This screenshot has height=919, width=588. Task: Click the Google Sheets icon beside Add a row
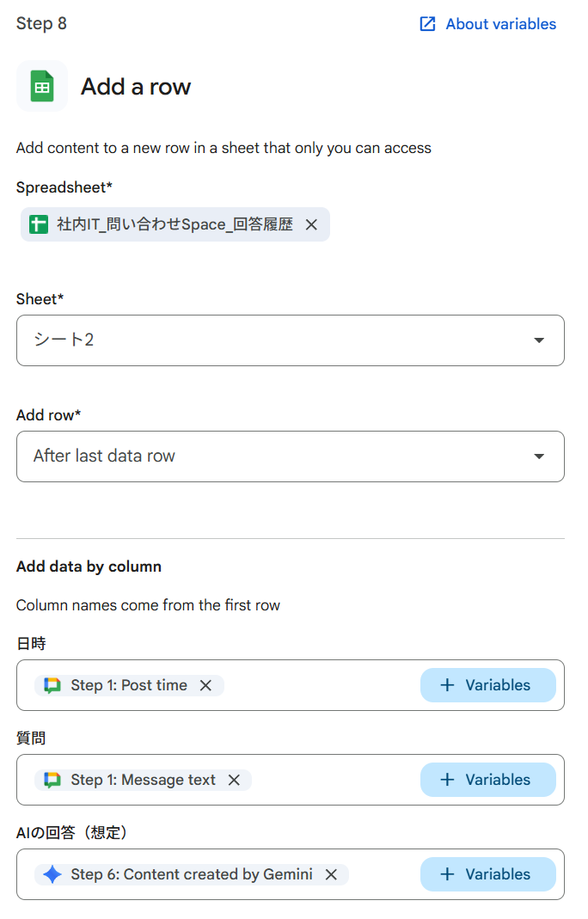42,86
